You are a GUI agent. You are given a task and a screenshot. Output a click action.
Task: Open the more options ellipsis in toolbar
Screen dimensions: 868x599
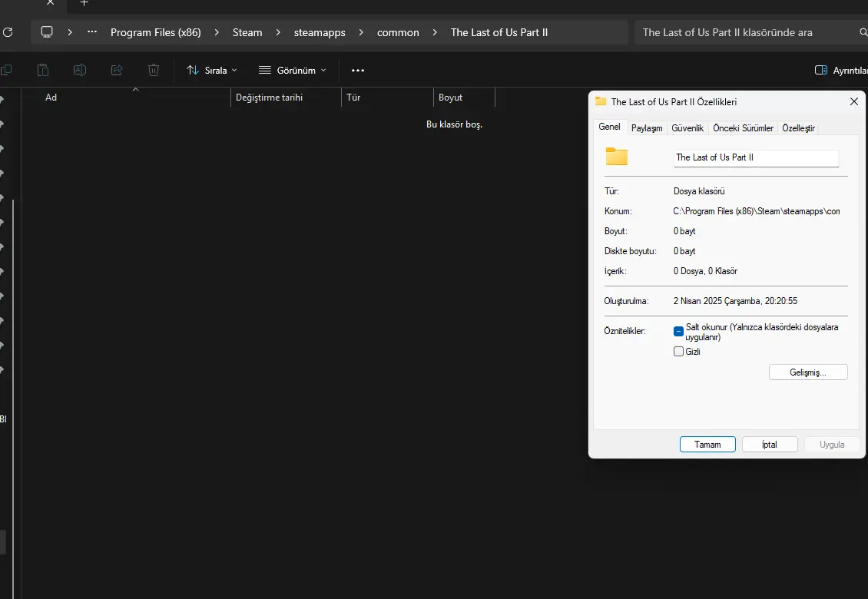tap(358, 71)
